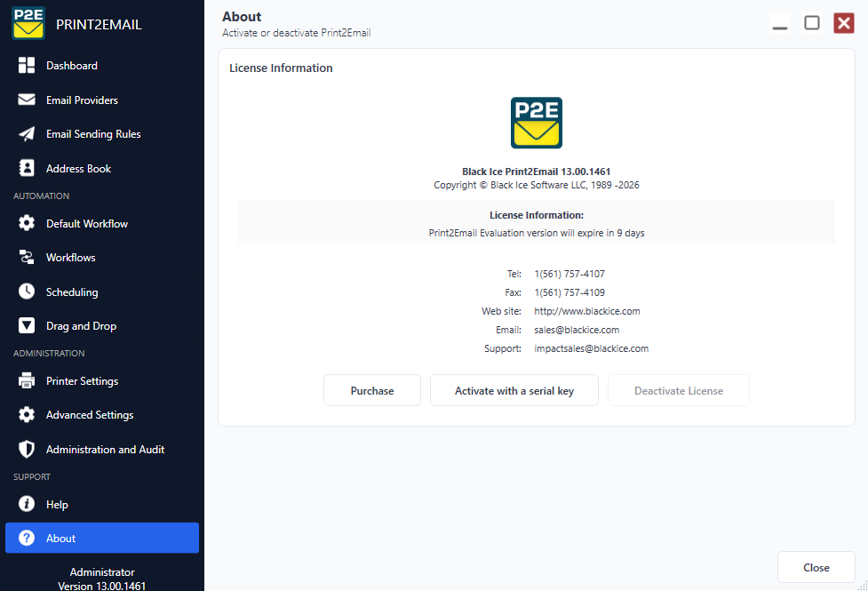Image resolution: width=868 pixels, height=591 pixels.
Task: Close window with red X button
Action: point(844,23)
